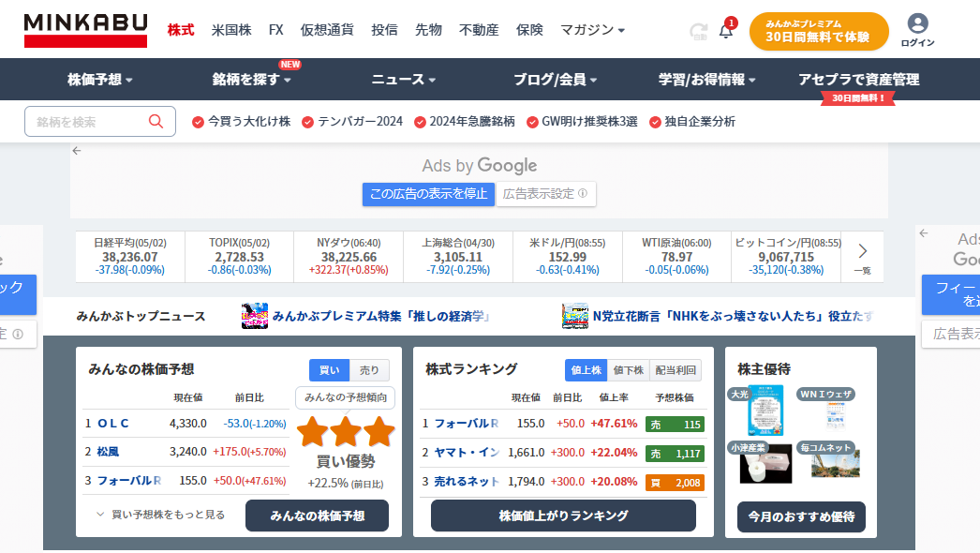The image size is (980, 553).
Task: Open the 先物 top tab
Action: [429, 30]
